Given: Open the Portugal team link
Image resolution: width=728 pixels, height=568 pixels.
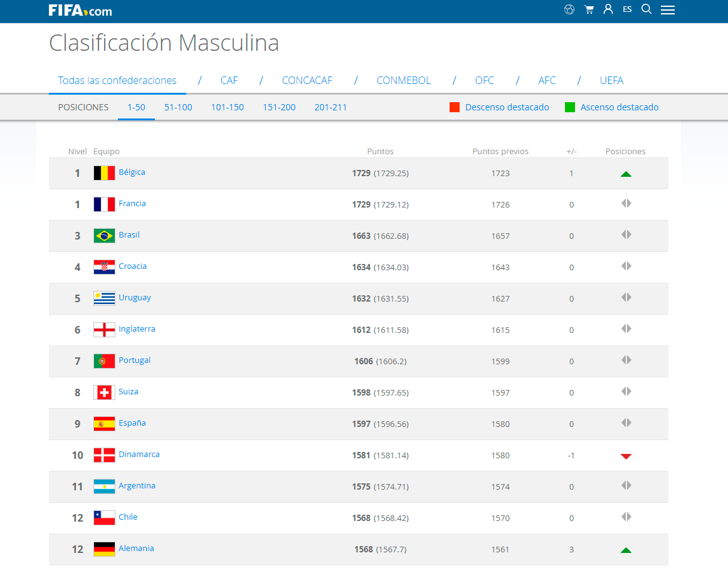Looking at the screenshot, I should point(135,360).
